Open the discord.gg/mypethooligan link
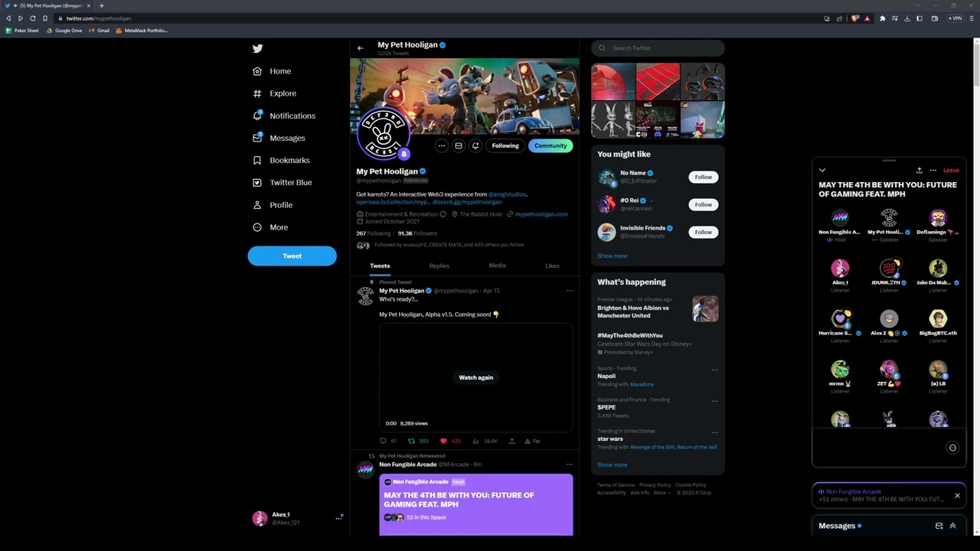The height and width of the screenshot is (551, 980). click(x=467, y=202)
